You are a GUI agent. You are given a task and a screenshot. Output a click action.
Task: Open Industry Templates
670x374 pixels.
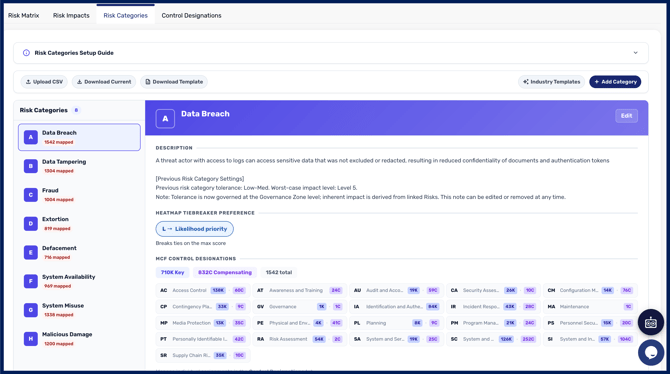(552, 82)
